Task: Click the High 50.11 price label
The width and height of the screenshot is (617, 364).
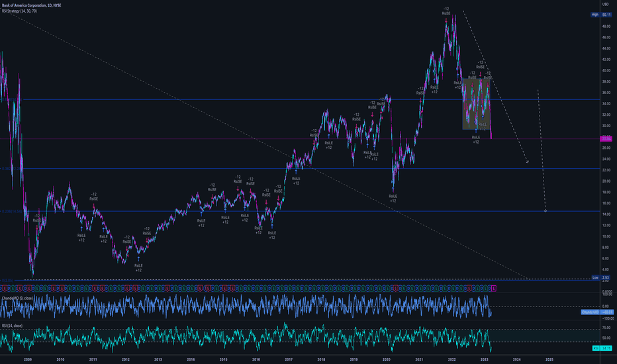Action: point(601,15)
